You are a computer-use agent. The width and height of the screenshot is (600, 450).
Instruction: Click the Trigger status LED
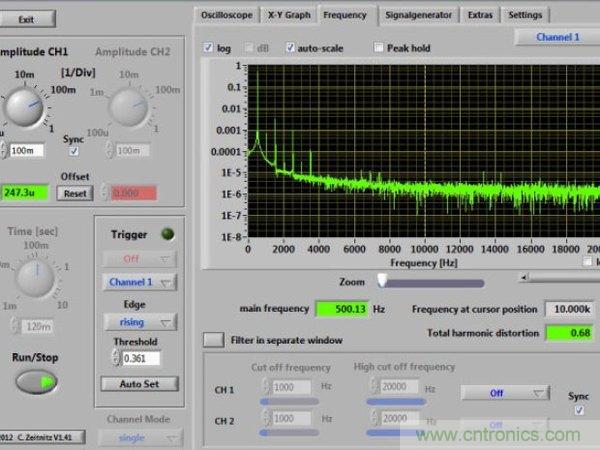pos(167,235)
